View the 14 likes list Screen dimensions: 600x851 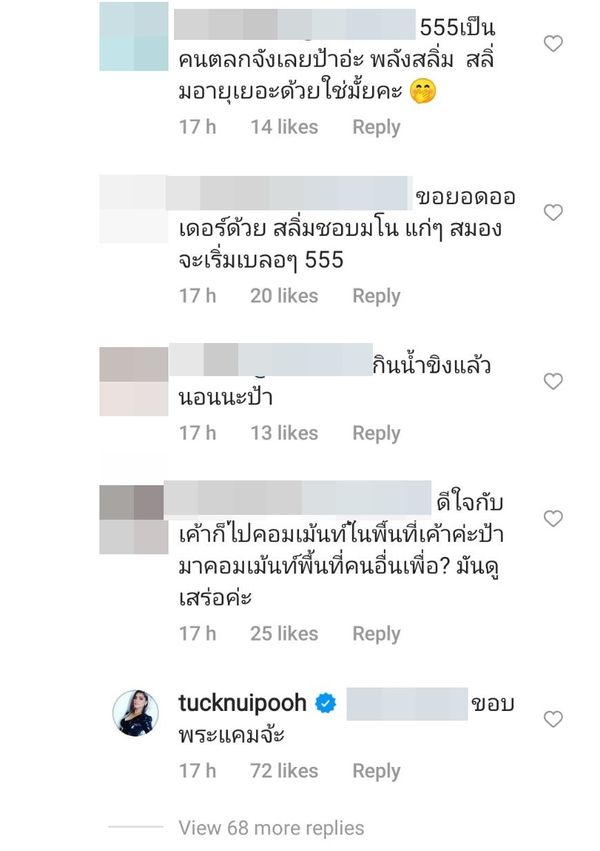[284, 127]
